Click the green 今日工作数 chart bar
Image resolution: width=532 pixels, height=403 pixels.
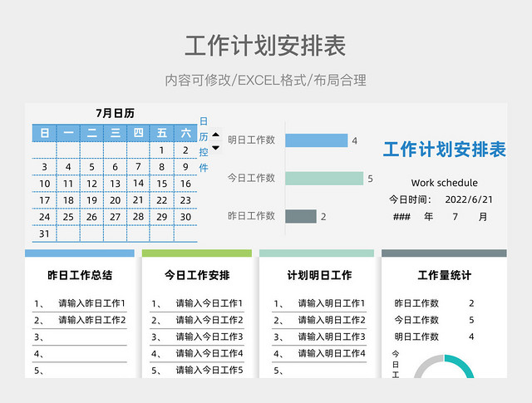[x=324, y=179]
